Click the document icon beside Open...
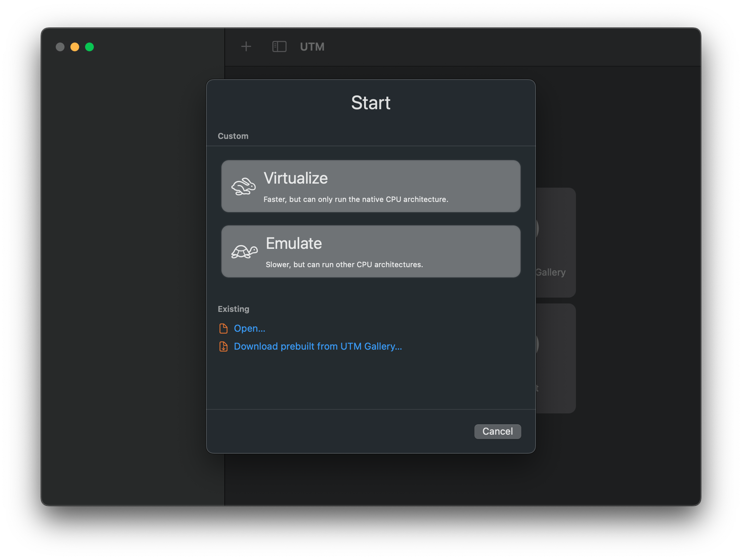Image resolution: width=742 pixels, height=560 pixels. (223, 328)
